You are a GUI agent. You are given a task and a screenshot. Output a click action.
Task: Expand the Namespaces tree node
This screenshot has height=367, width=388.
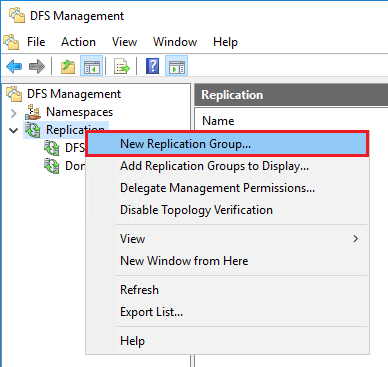tap(14, 113)
